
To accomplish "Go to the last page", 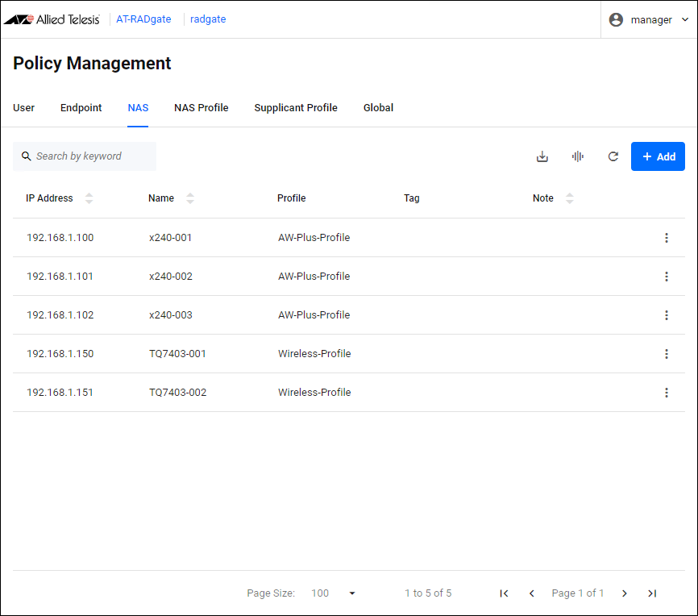I will (652, 593).
